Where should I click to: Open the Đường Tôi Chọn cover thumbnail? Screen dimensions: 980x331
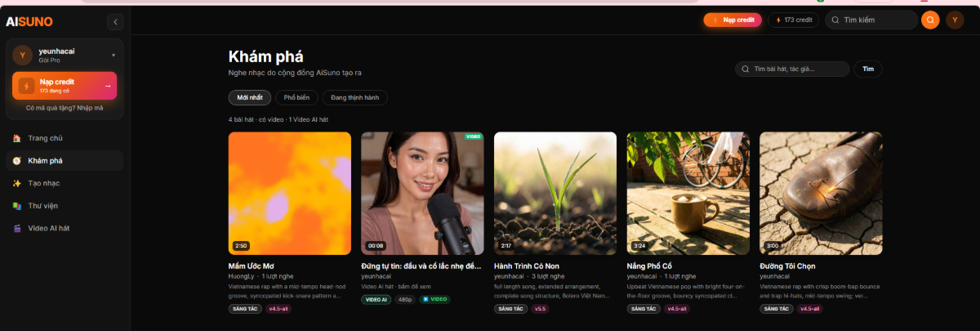(821, 194)
